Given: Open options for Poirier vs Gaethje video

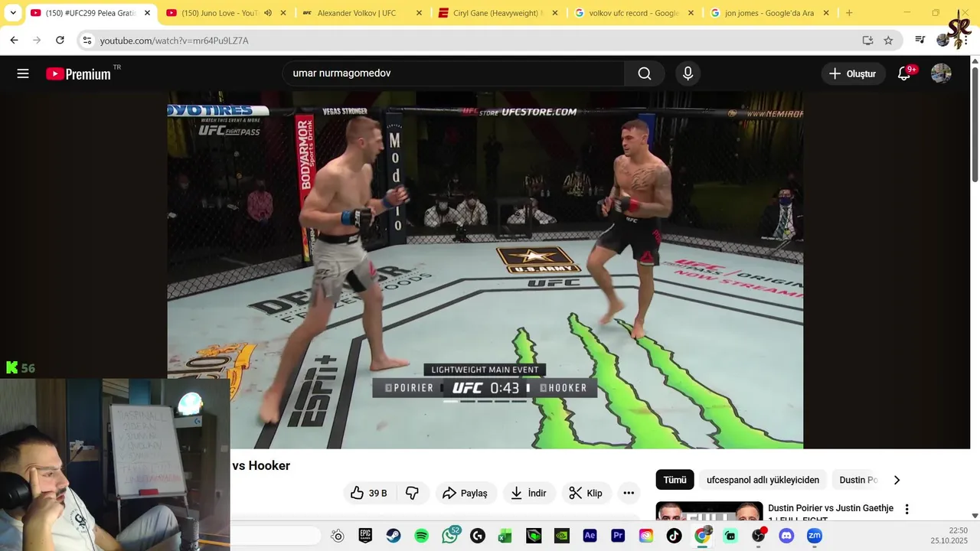Looking at the screenshot, I should (907, 509).
